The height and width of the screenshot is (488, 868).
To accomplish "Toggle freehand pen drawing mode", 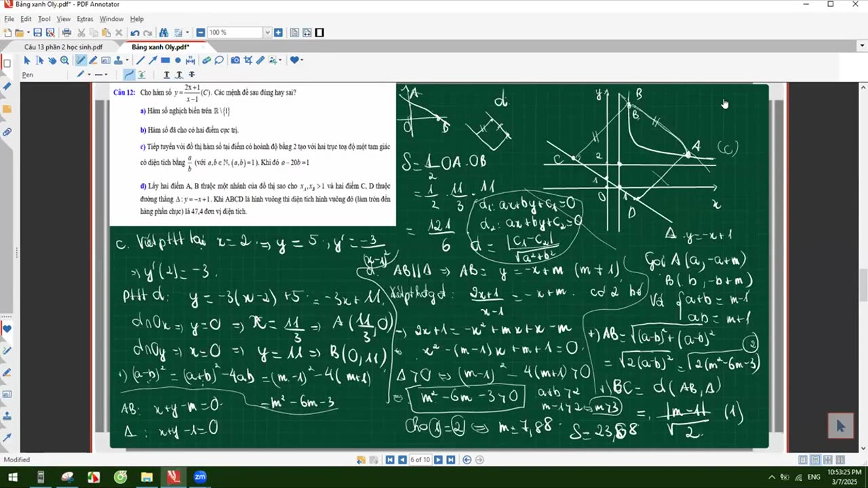I will pos(130,75).
